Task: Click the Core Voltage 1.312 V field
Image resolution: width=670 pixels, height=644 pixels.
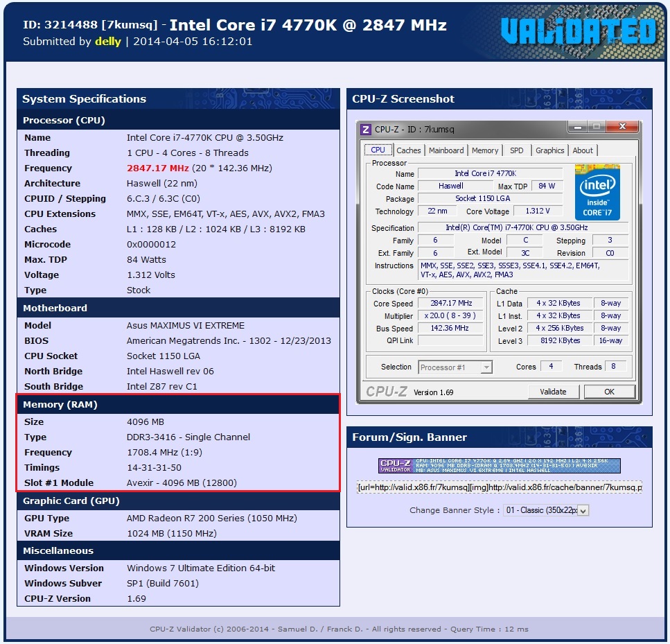Action: [x=538, y=211]
